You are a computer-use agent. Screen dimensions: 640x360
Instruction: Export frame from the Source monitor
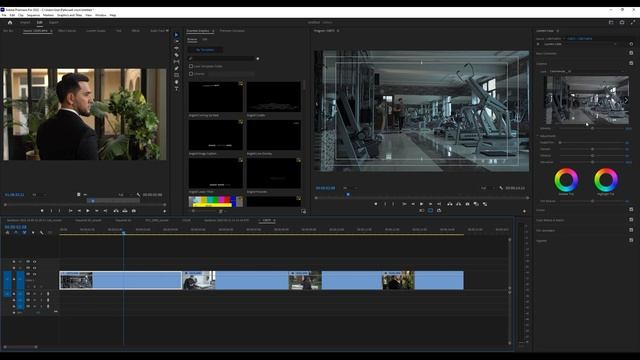click(x=134, y=211)
